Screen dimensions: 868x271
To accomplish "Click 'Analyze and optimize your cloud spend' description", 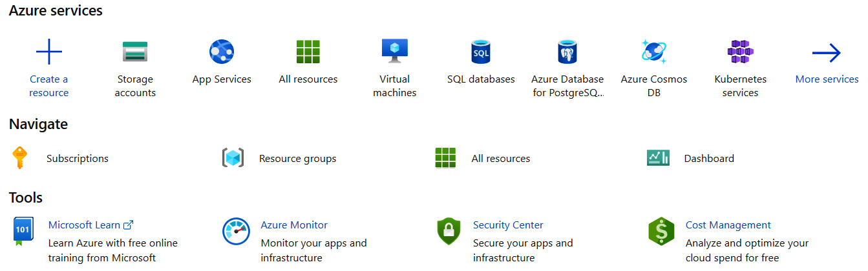I will coord(747,250).
